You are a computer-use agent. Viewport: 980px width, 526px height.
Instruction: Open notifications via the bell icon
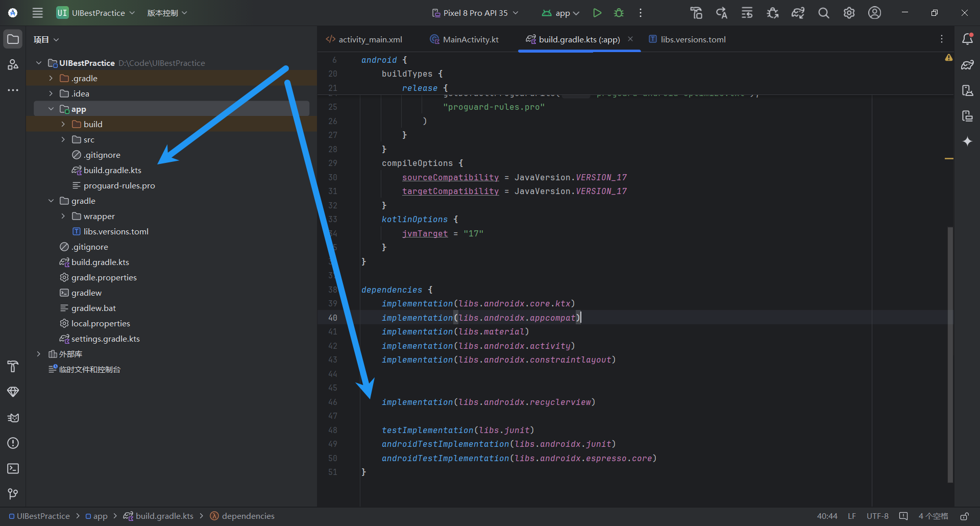pyautogui.click(x=968, y=38)
